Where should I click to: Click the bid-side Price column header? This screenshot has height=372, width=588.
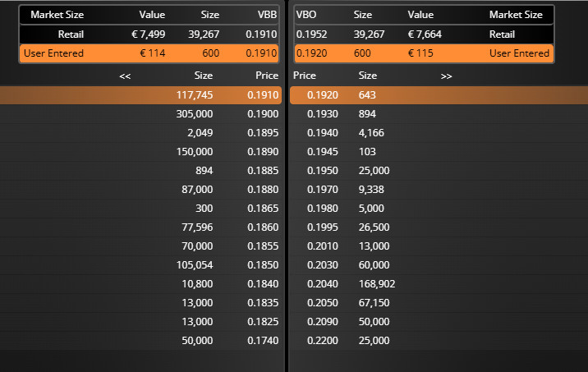coord(267,76)
